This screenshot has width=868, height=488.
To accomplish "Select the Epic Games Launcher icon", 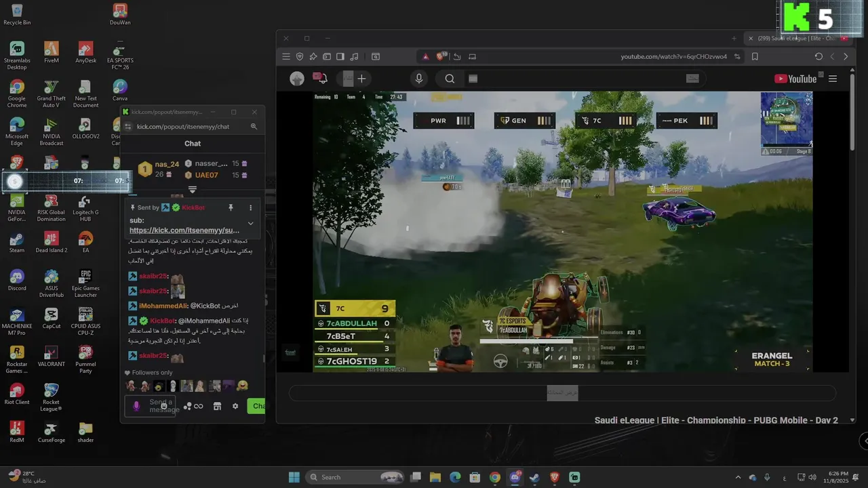I will click(x=85, y=284).
